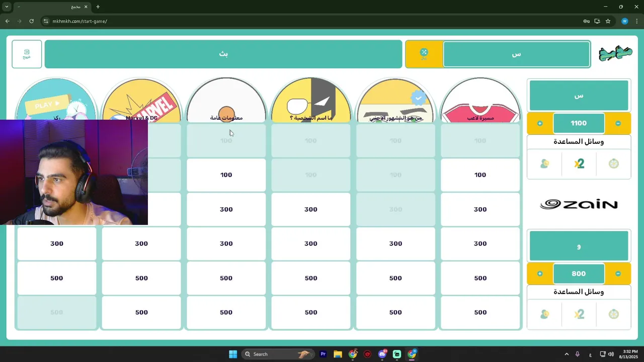Open Discord from the taskbar
This screenshot has height=362, width=644.
[x=382, y=354]
